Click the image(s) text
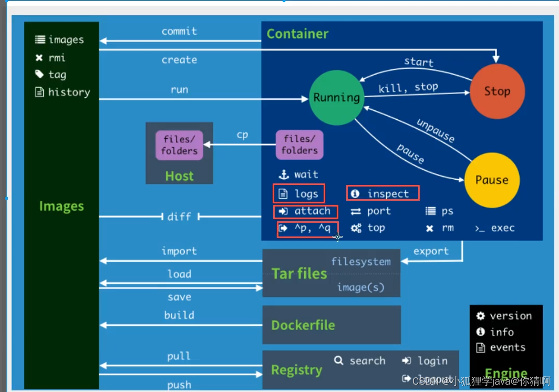559x392 pixels. point(361,287)
